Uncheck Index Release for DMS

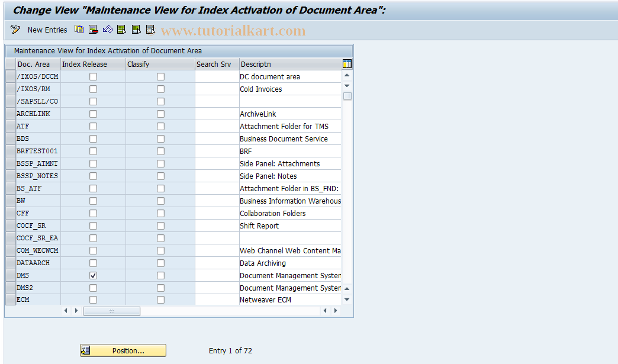pyautogui.click(x=93, y=275)
